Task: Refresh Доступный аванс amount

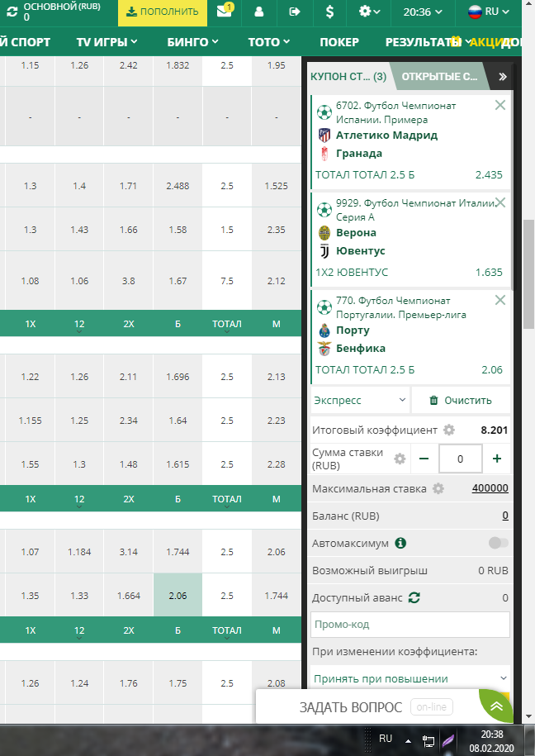Action: [414, 597]
